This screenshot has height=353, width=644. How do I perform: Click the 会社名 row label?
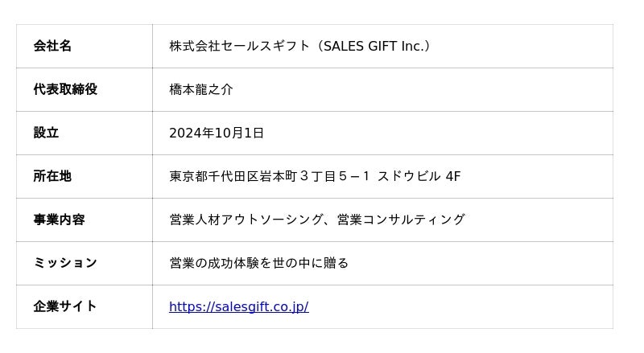[52, 46]
